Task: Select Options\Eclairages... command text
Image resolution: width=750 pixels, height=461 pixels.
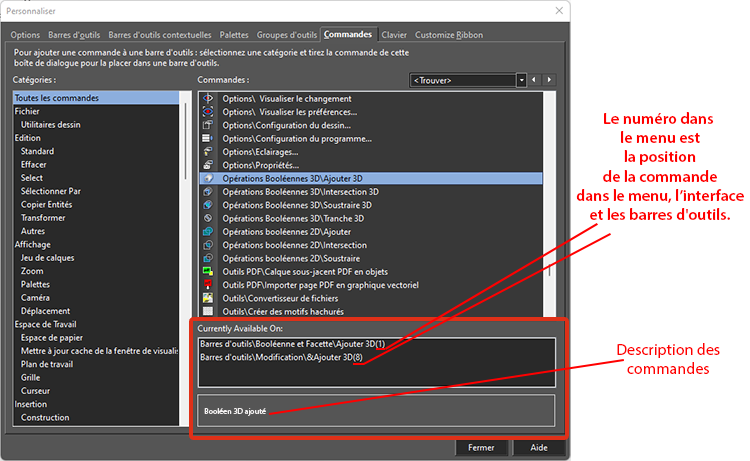Action: 260,152
